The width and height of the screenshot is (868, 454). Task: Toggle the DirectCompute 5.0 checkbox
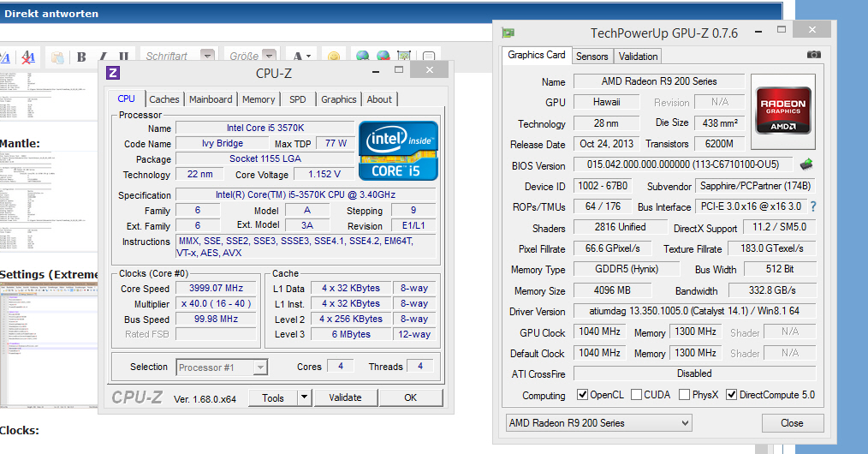click(x=731, y=395)
